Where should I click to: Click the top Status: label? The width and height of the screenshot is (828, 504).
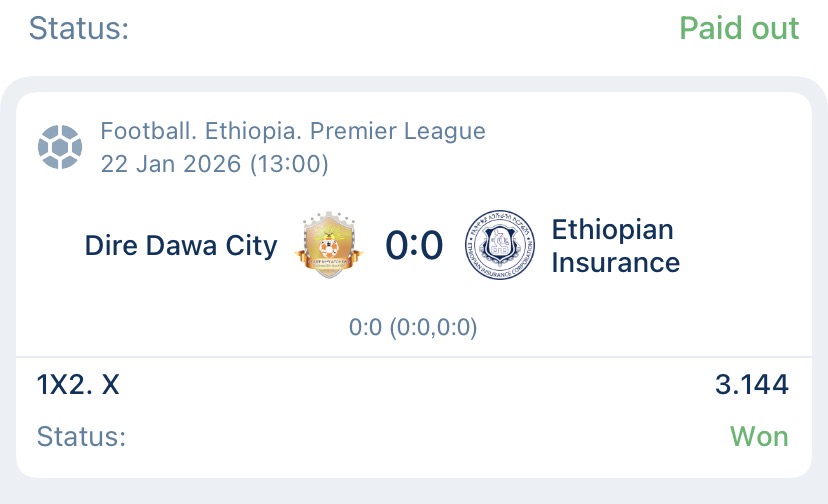[79, 28]
